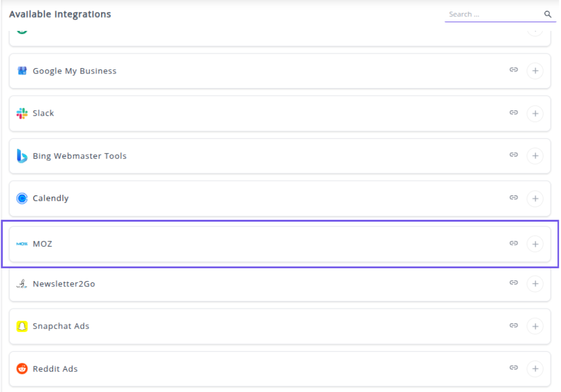The height and width of the screenshot is (392, 561).
Task: Click the plus icon for Reddit Ads
Action: pos(535,369)
